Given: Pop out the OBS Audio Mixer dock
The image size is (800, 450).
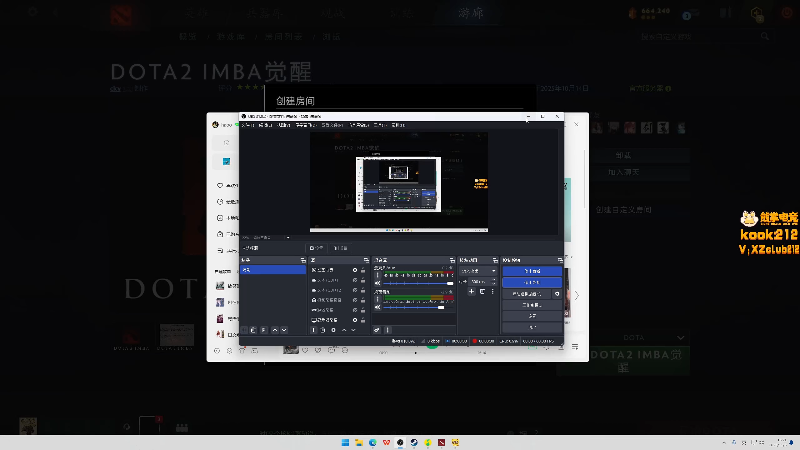Looking at the screenshot, I should coord(452,260).
